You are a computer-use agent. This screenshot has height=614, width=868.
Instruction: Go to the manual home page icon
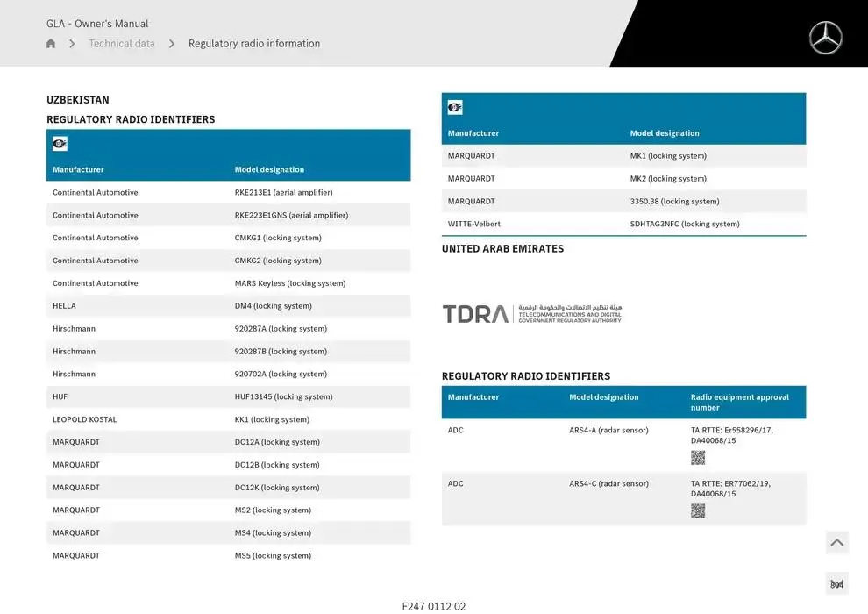coord(51,44)
